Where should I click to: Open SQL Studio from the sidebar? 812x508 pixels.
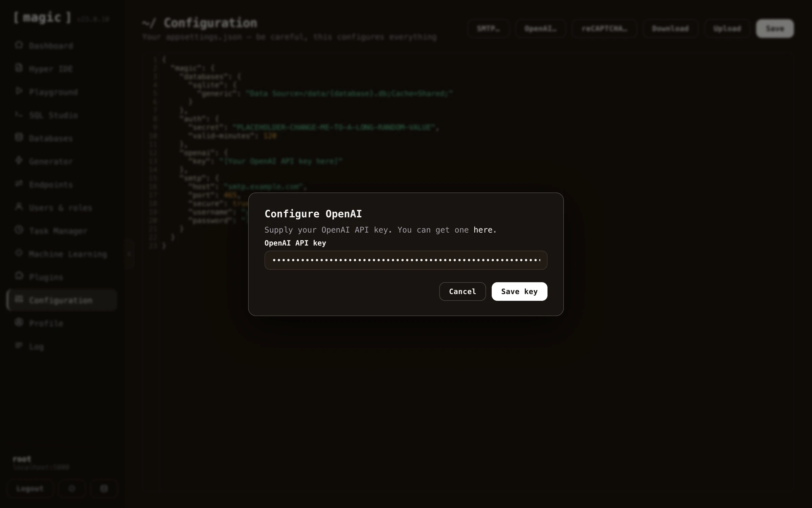(62, 115)
